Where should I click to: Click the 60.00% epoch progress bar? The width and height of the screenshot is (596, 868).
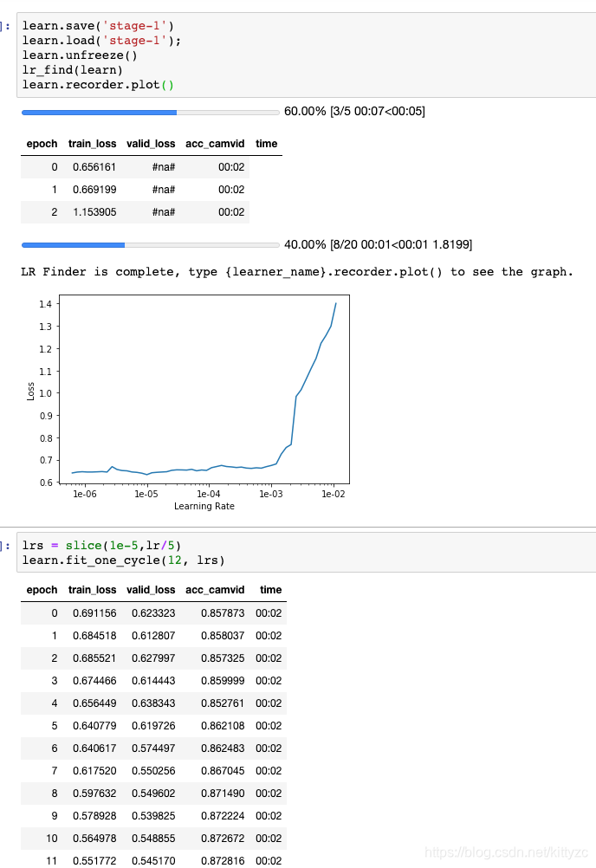click(x=151, y=113)
